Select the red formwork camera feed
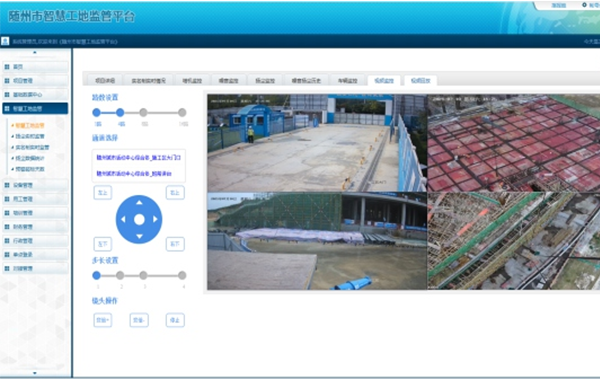Viewport: 600px width, 380px height. [514, 143]
